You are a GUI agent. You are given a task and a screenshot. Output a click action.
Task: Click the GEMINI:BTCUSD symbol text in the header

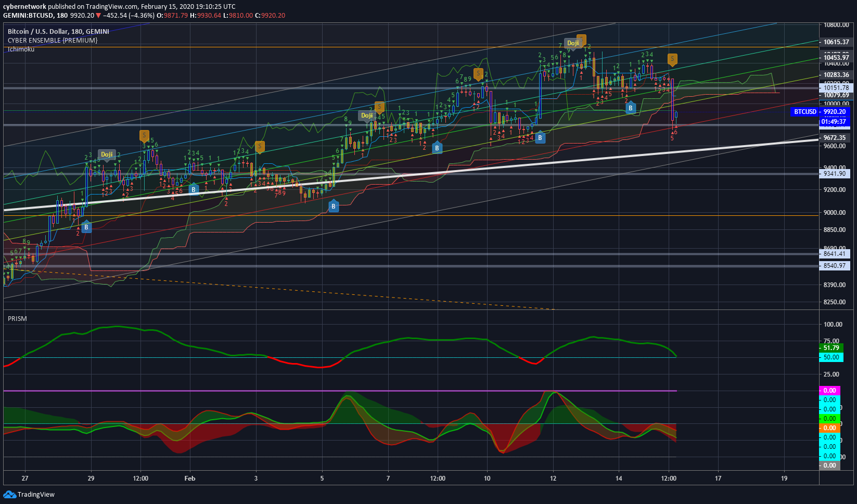coord(29,16)
